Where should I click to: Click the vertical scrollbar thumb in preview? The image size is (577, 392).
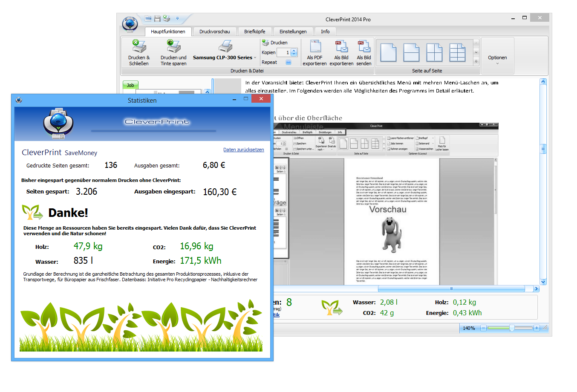point(543,149)
